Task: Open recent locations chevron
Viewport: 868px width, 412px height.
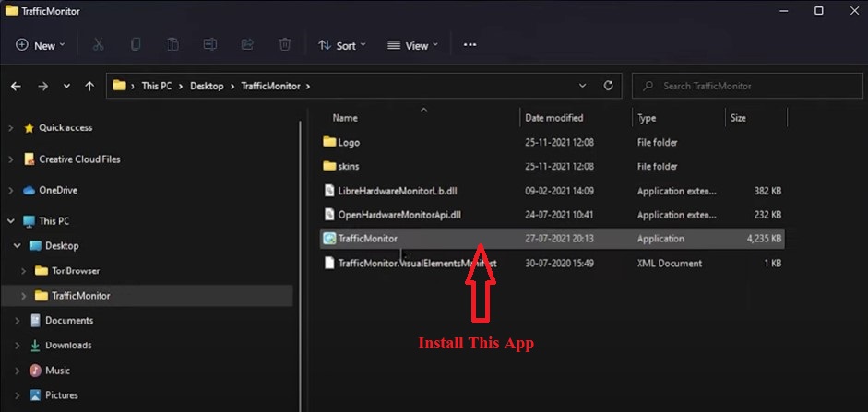Action: pos(66,87)
